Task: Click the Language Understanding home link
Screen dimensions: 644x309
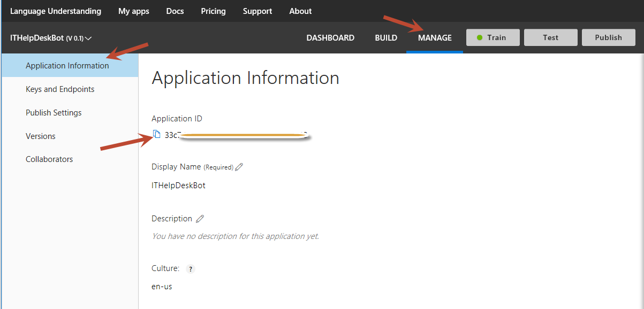Action: point(56,11)
